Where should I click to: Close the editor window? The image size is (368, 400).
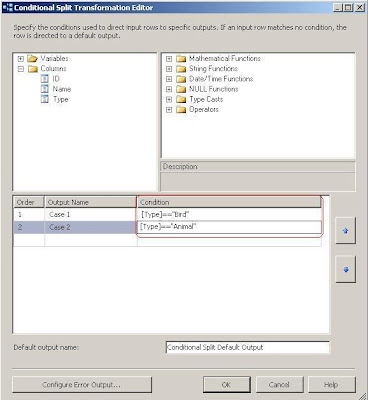(x=360, y=7)
